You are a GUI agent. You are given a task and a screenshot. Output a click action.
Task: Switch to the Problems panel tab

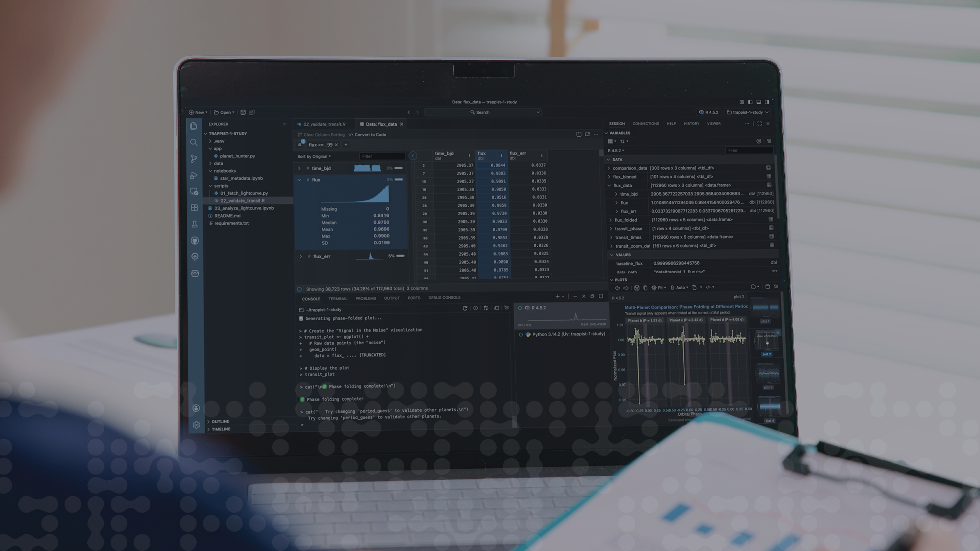tap(366, 298)
